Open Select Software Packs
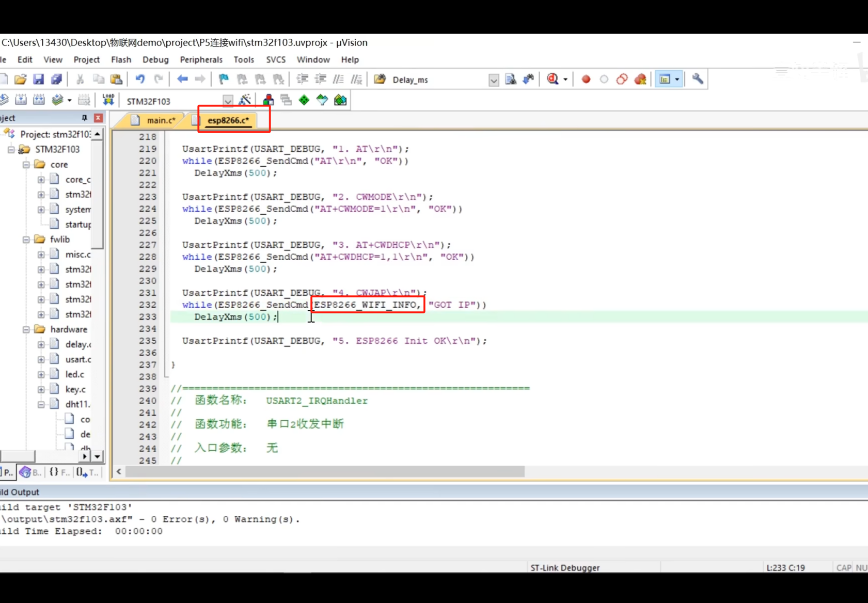Image resolution: width=868 pixels, height=603 pixels. [x=322, y=100]
